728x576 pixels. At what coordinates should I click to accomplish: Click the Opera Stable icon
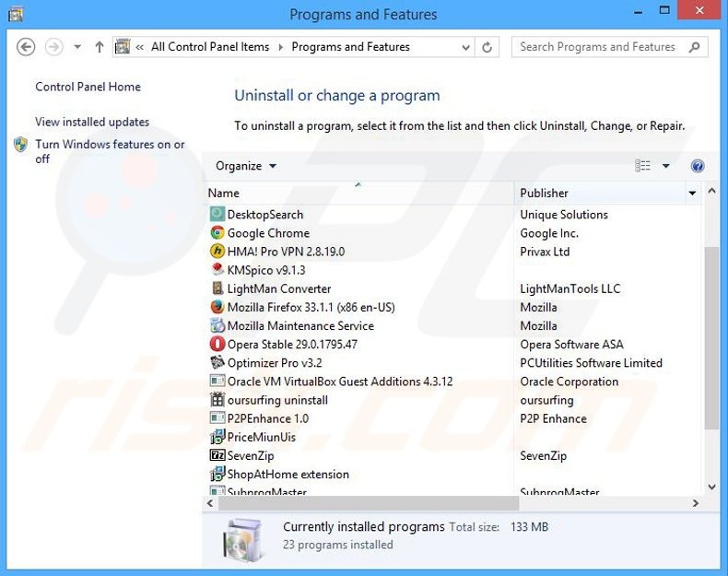pyautogui.click(x=217, y=344)
